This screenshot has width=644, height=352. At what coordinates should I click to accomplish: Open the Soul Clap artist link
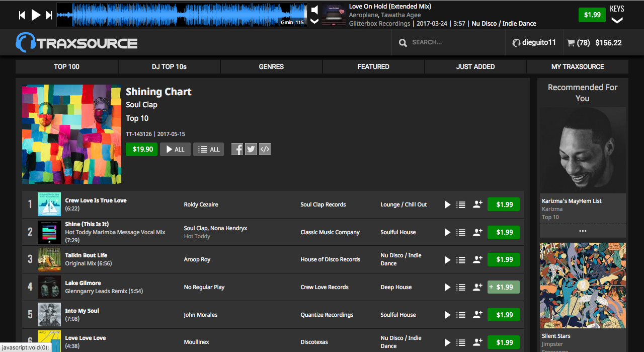141,105
